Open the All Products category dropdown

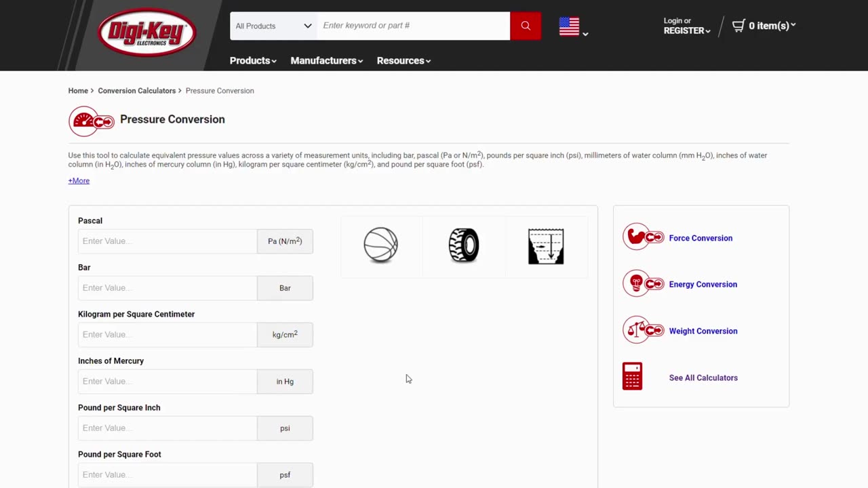273,26
